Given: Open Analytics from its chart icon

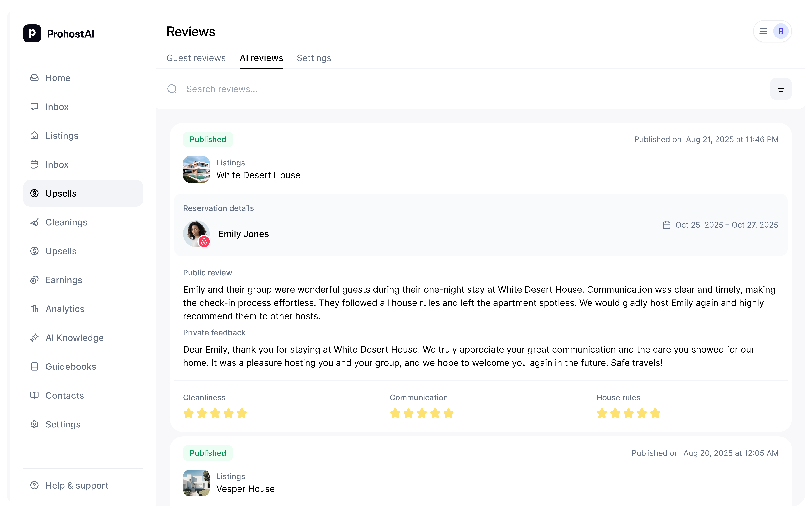Looking at the screenshot, I should click(35, 309).
